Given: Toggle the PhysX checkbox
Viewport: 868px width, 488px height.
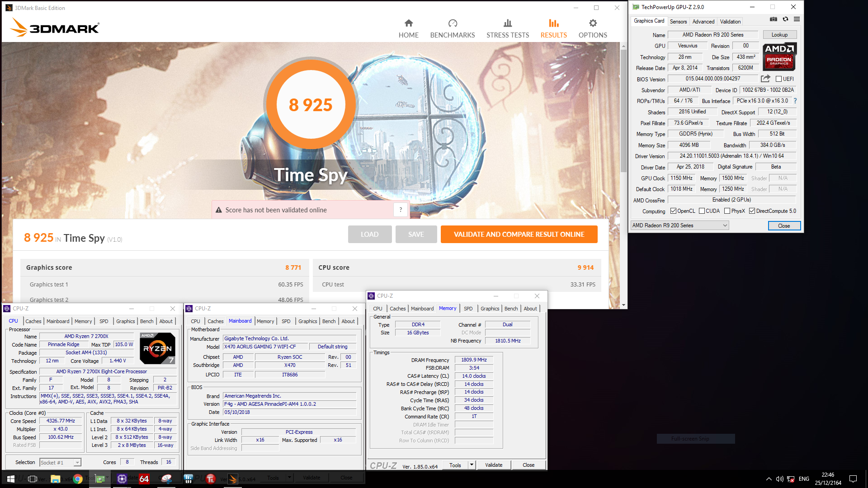Looking at the screenshot, I should point(727,211).
